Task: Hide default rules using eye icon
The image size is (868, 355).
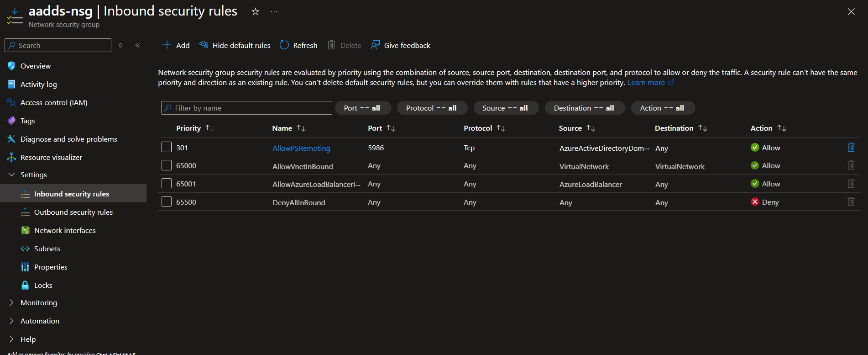Action: [x=204, y=45]
